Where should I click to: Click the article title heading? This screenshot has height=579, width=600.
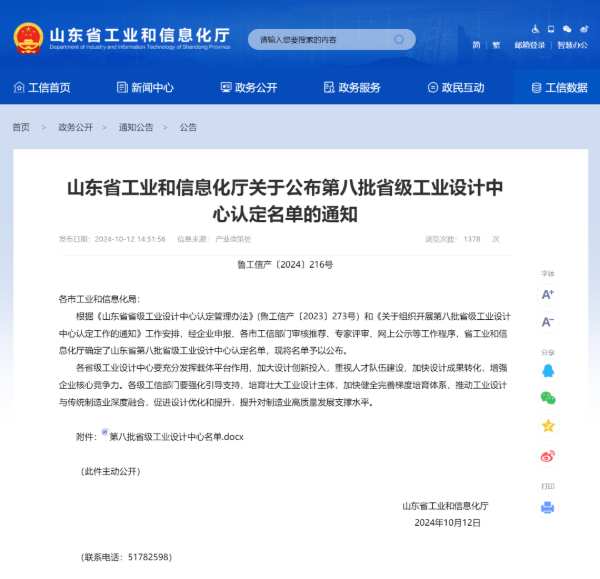[285, 201]
